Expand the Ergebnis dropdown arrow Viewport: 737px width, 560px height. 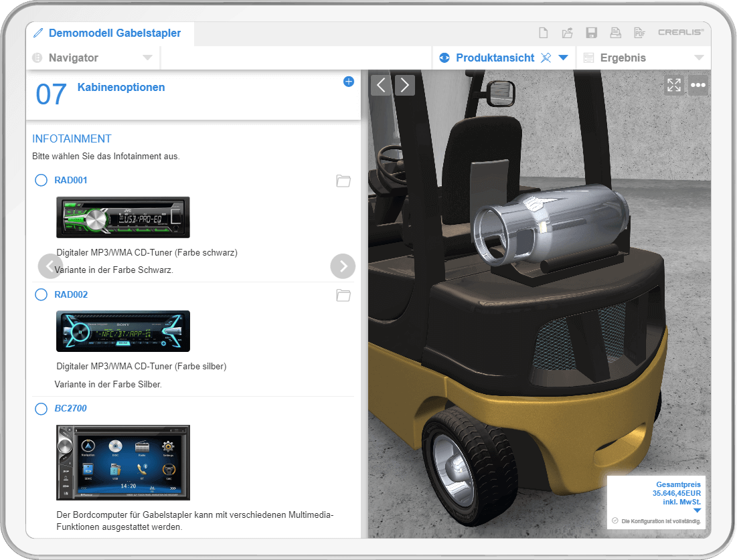pyautogui.click(x=699, y=58)
